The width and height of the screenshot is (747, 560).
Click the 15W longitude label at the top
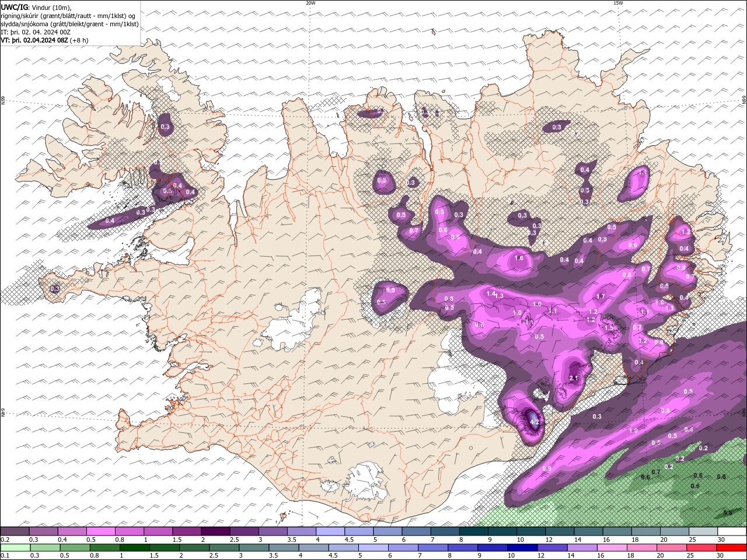(x=618, y=3)
